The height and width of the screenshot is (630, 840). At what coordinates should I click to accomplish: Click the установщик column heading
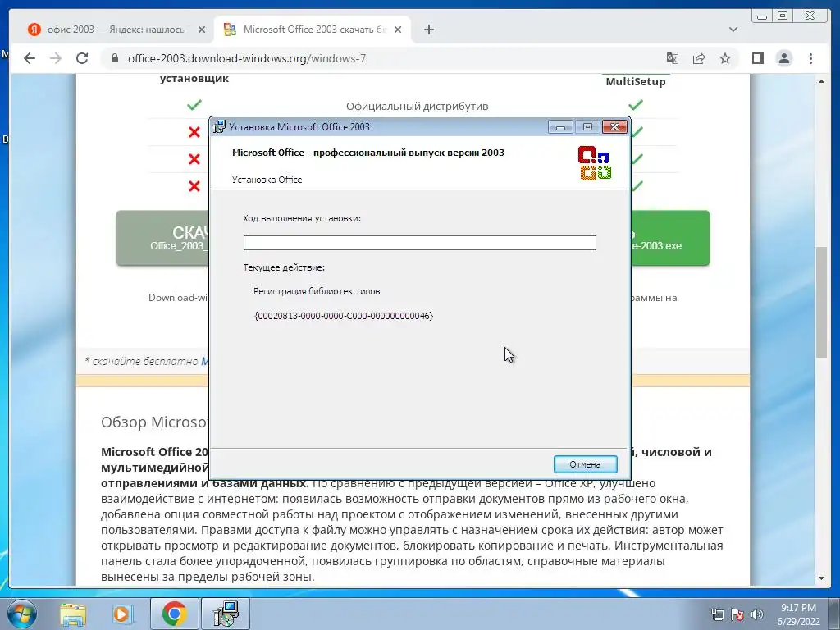(194, 78)
